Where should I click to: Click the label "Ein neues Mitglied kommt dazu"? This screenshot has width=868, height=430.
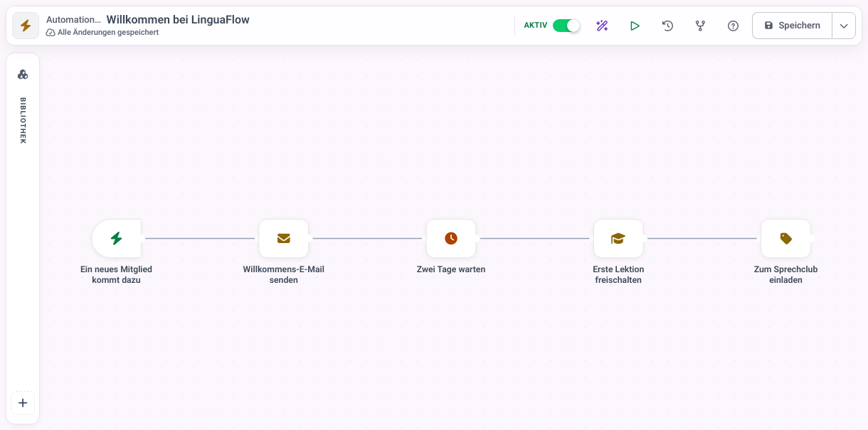(x=117, y=275)
